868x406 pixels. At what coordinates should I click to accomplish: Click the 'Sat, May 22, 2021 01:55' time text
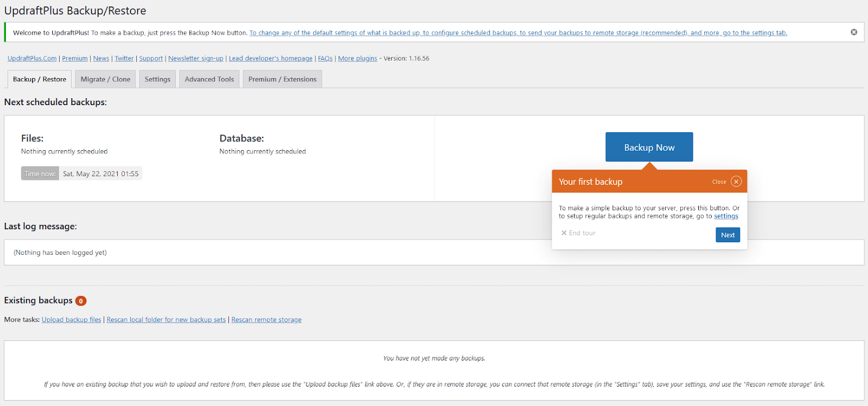(101, 174)
